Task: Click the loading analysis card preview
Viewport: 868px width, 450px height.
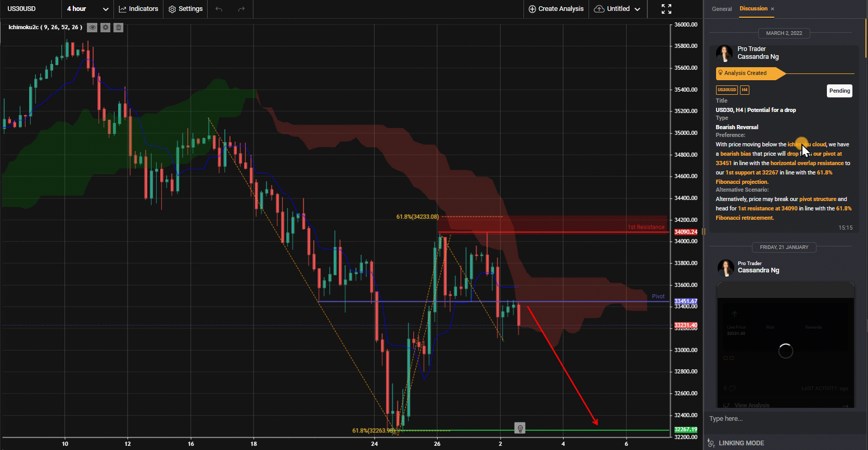Action: pos(785,345)
